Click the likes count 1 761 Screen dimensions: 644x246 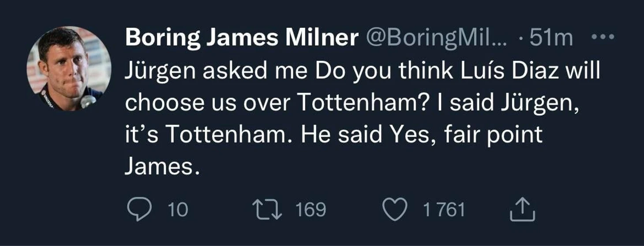click(x=444, y=209)
